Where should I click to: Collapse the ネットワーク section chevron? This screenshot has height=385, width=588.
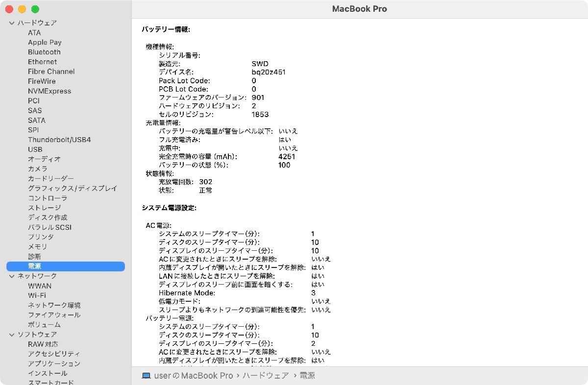pyautogui.click(x=12, y=276)
